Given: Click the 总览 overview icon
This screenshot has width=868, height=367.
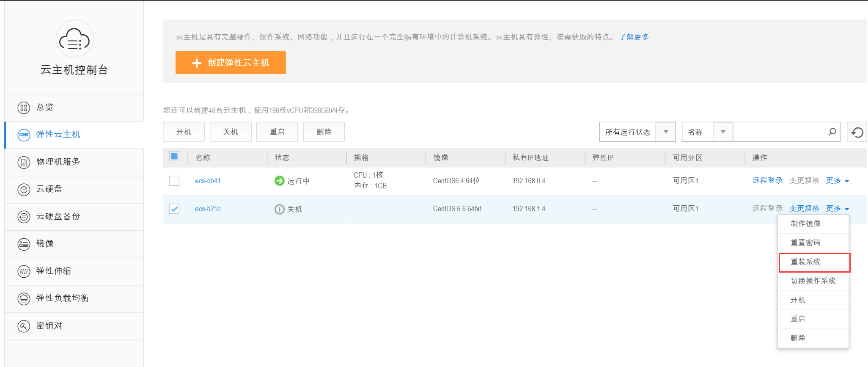Looking at the screenshot, I should click(x=24, y=108).
